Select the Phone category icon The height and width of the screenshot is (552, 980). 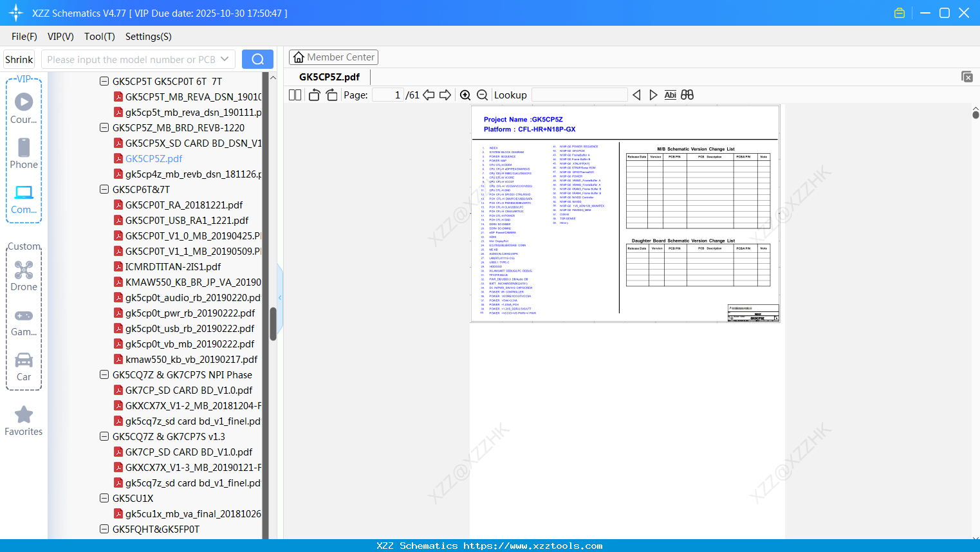coord(24,153)
